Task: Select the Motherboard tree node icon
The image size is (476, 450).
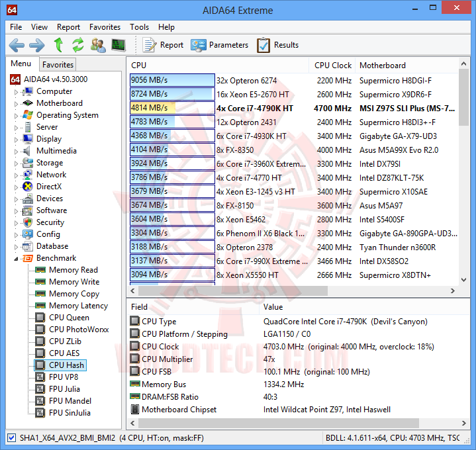Action: (x=28, y=103)
